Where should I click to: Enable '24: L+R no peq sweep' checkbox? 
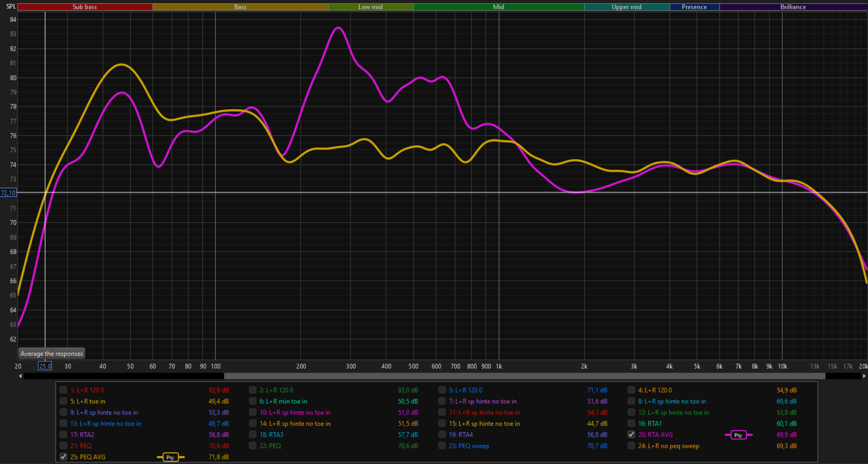(631, 445)
